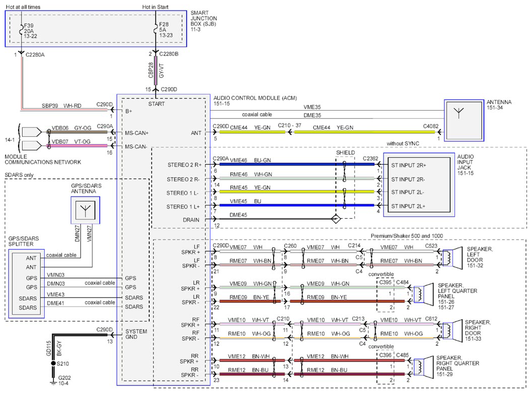Click the left quarter panel speaker symbol
This screenshot has width=532, height=393.
(423, 293)
